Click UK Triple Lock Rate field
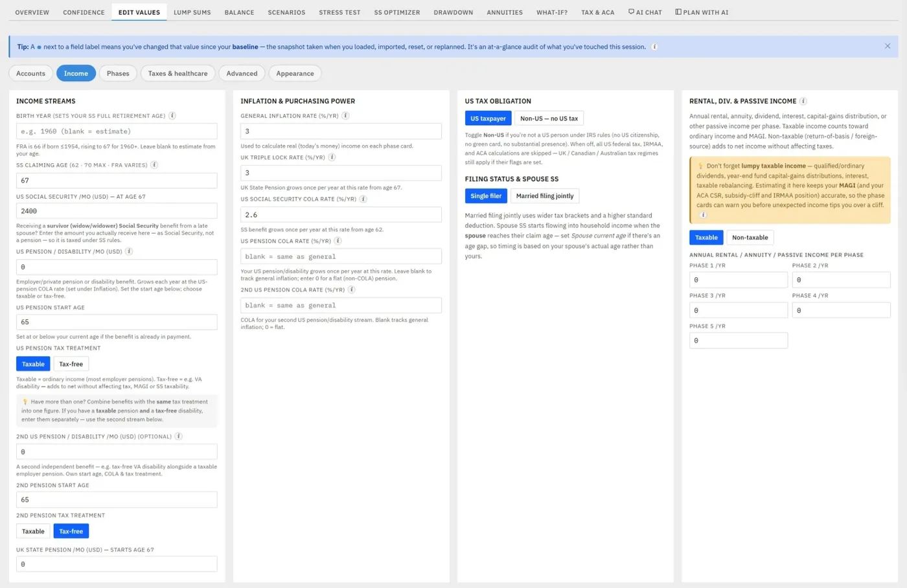 point(341,173)
